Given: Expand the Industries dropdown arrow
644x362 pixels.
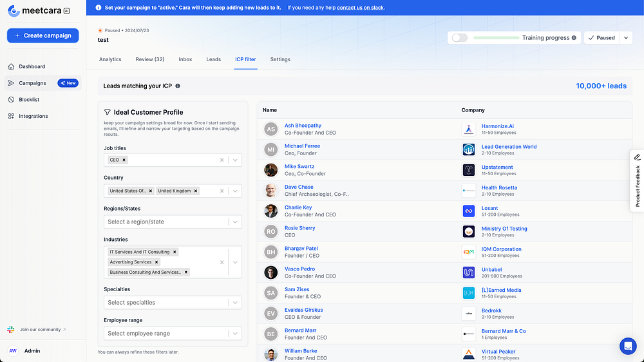Looking at the screenshot, I should click(x=235, y=262).
